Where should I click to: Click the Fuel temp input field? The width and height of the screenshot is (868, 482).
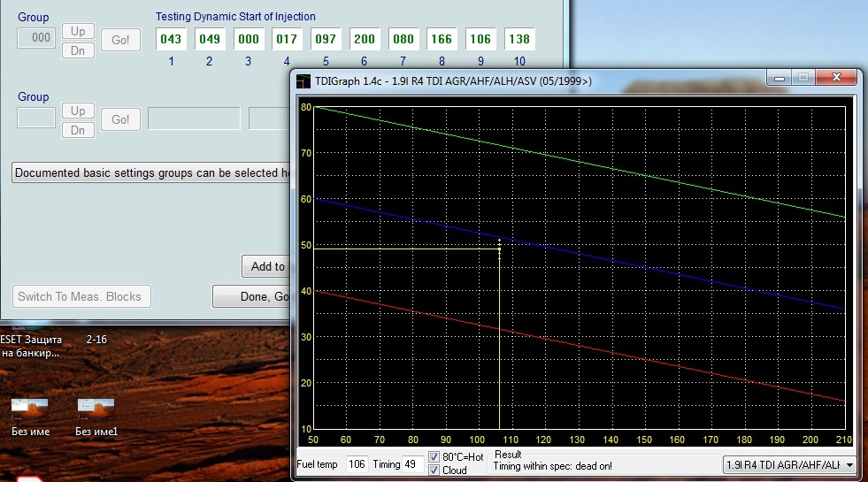pos(357,464)
